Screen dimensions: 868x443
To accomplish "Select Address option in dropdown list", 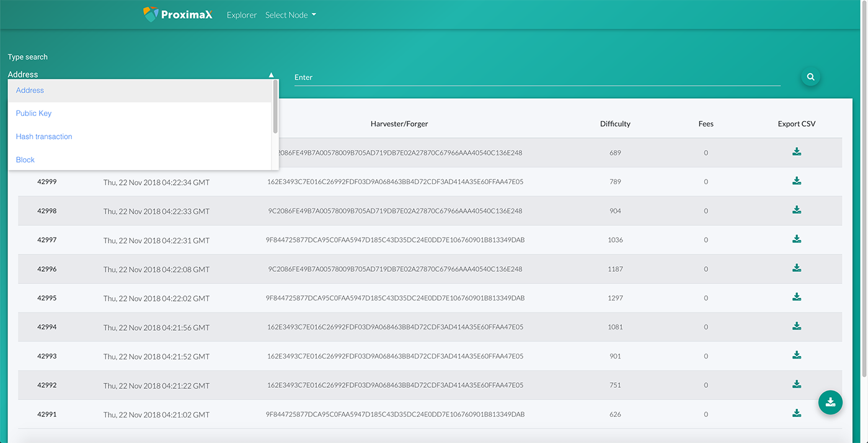I will pos(30,91).
